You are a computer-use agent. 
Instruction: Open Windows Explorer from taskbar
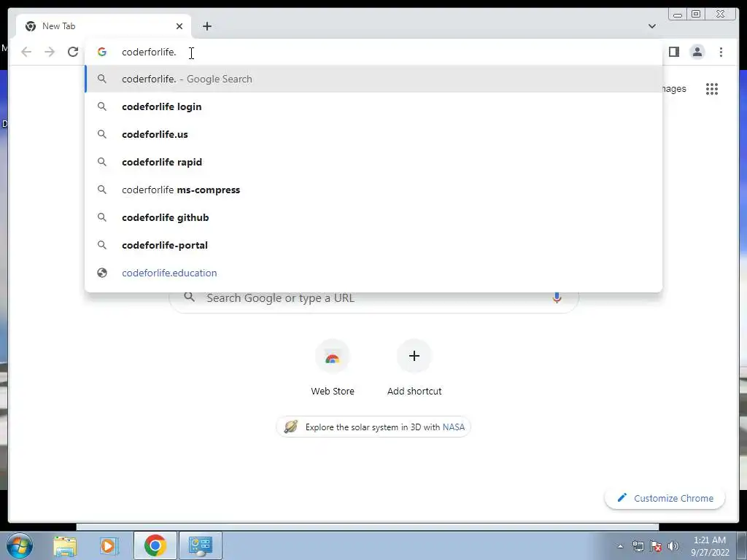click(x=65, y=545)
